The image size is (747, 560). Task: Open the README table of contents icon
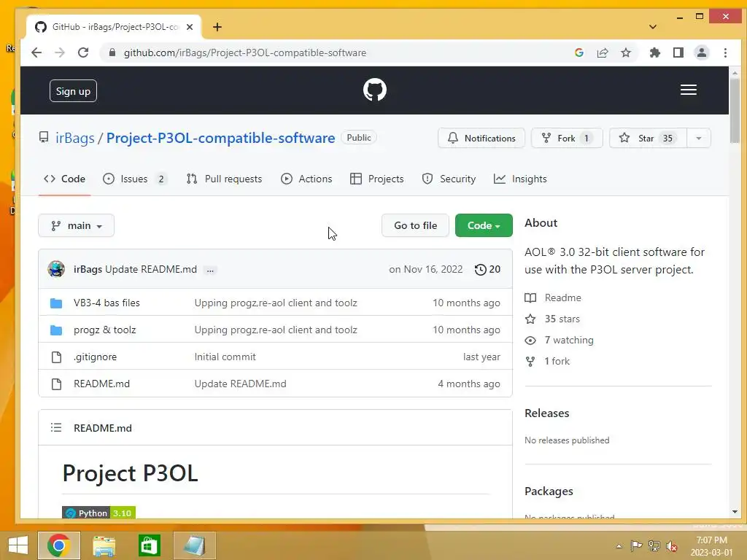[x=56, y=427]
